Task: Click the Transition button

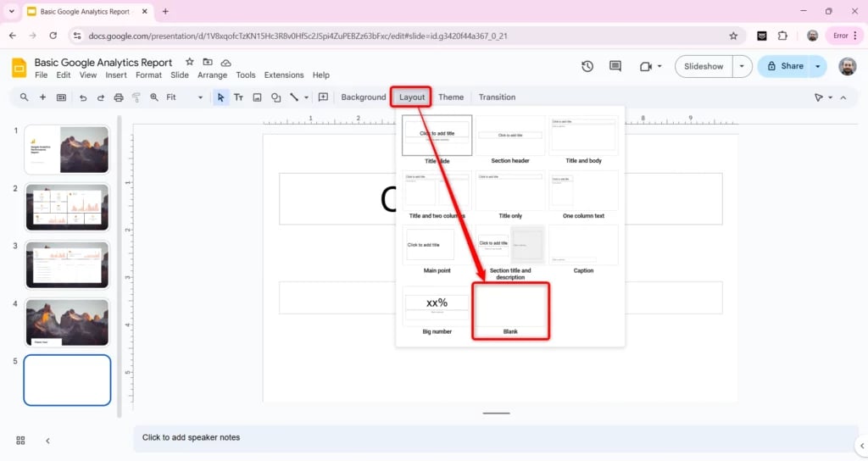Action: (x=497, y=97)
